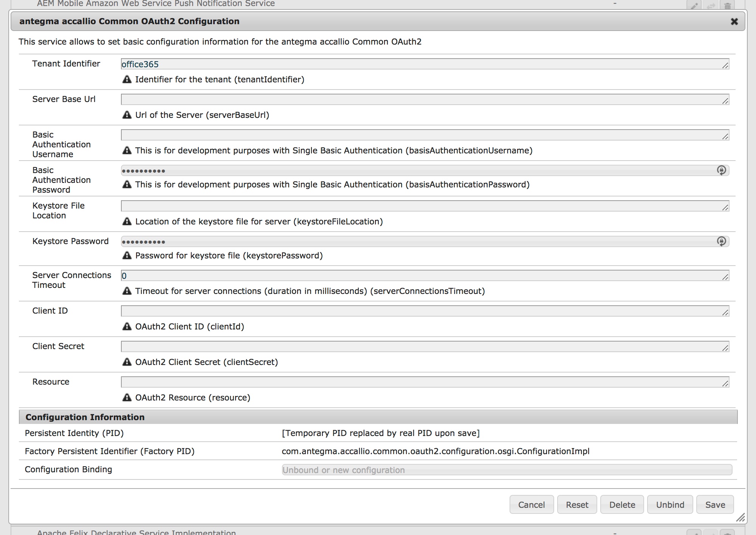Image resolution: width=756 pixels, height=535 pixels.
Task: Click the Factory PID value text
Action: (435, 451)
